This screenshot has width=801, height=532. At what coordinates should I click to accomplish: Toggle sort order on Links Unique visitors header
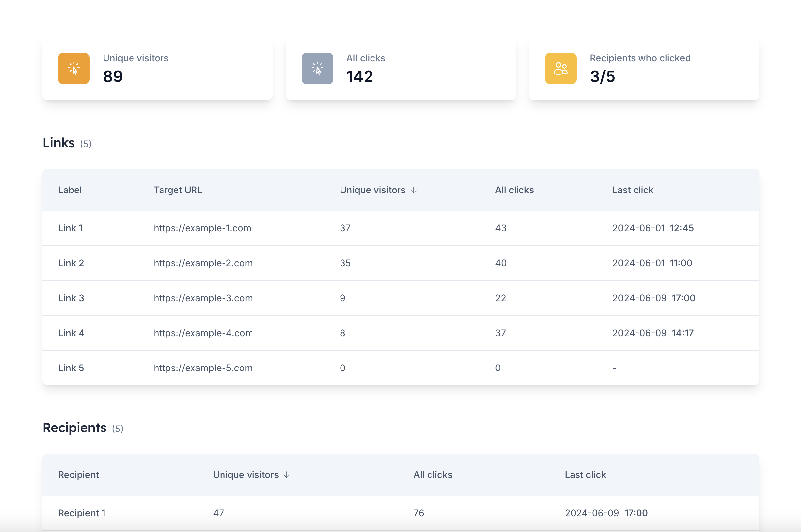414,190
